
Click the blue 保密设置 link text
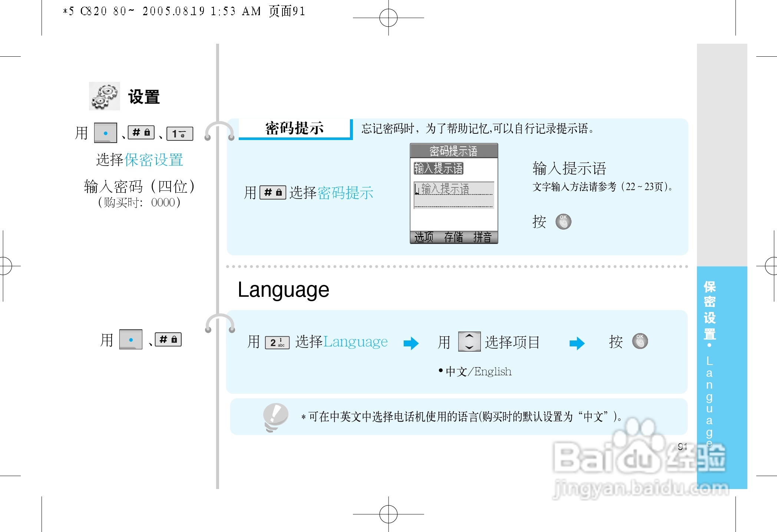[x=154, y=160]
